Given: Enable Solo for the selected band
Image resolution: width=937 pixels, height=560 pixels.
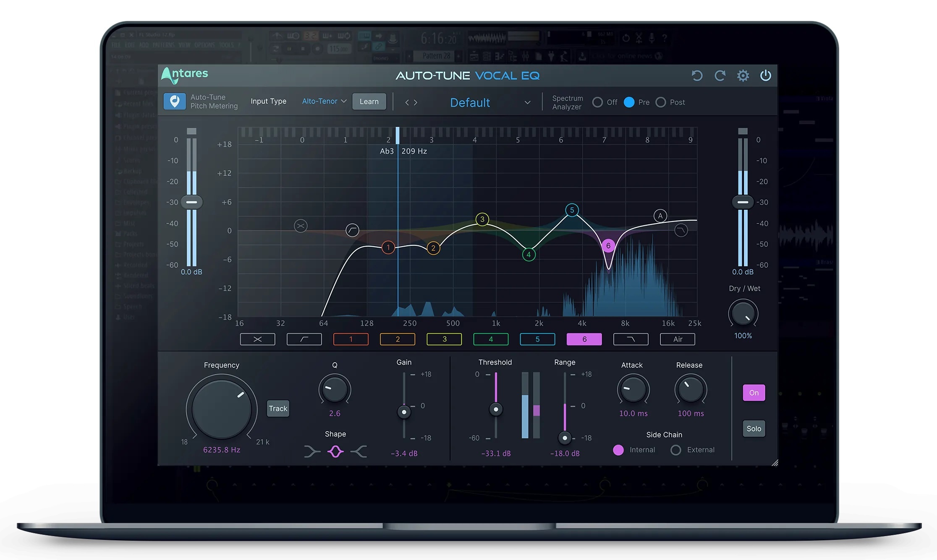Looking at the screenshot, I should click(x=754, y=428).
